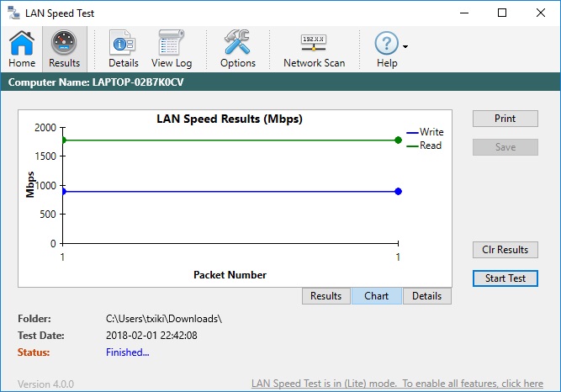Select the Chart tab

377,296
